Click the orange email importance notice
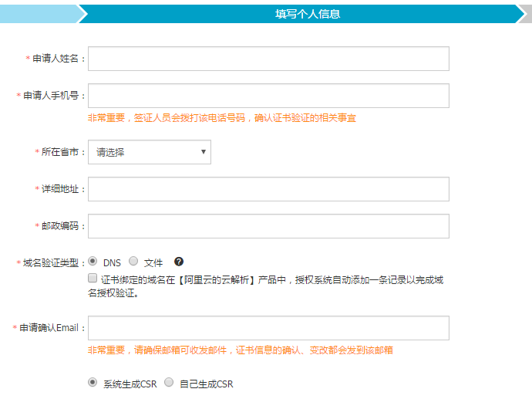Image resolution: width=532 pixels, height=399 pixels. pos(241,350)
